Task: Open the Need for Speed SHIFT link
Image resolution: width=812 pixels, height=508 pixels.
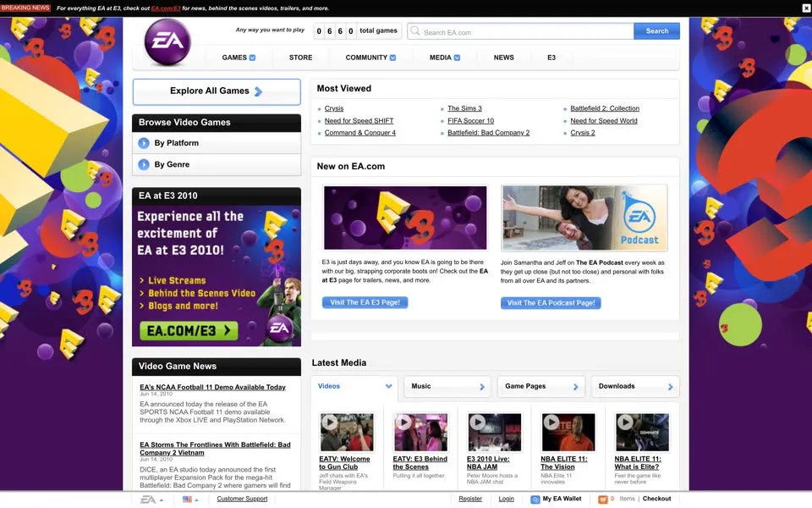Action: (x=359, y=121)
